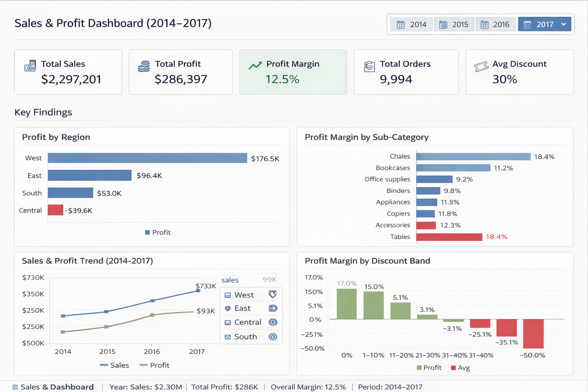Select the East profit bar

pyautogui.click(x=90, y=175)
